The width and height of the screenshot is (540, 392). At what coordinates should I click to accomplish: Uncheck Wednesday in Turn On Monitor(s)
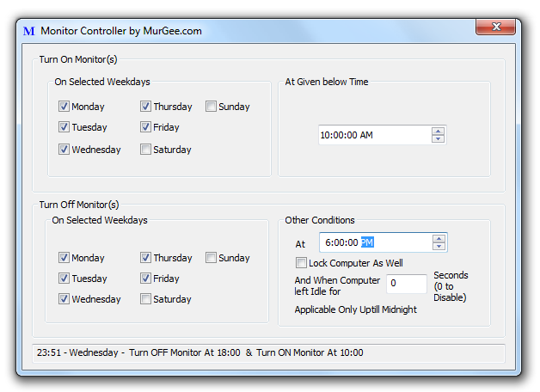click(64, 150)
